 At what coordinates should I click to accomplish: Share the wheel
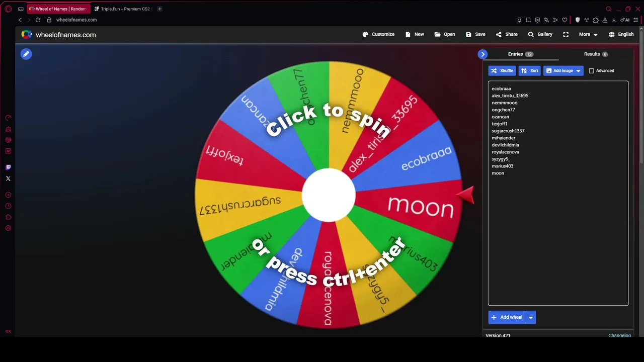(507, 34)
